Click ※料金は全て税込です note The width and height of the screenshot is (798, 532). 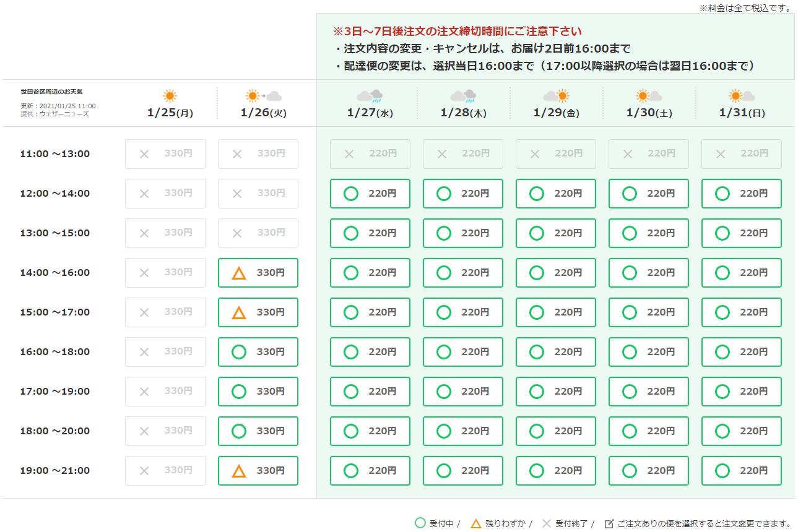(746, 7)
